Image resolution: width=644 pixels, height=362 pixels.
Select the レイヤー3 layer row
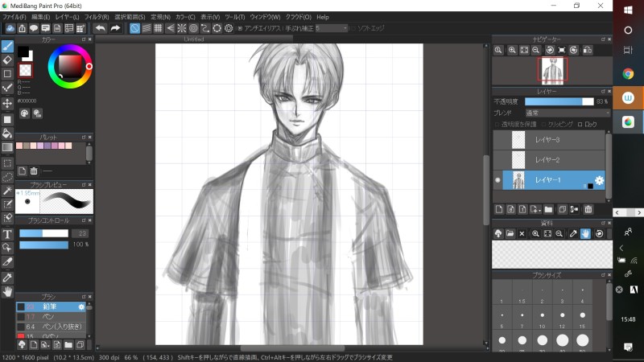point(549,140)
